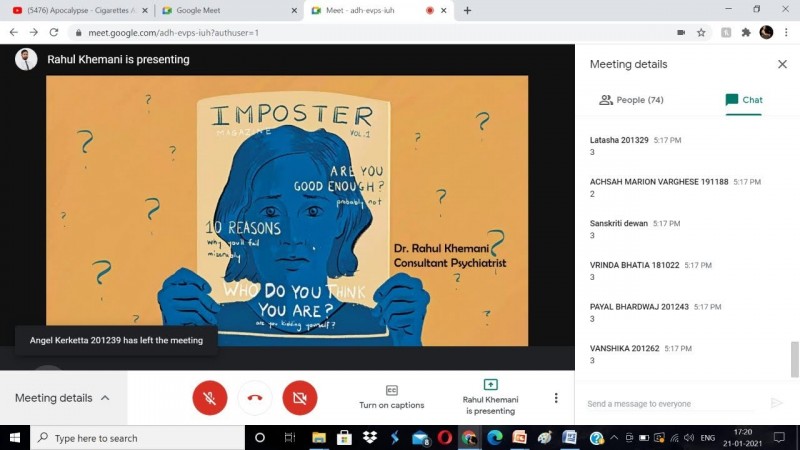Image resolution: width=800 pixels, height=450 pixels.
Task: Leave call with red phone button
Action: click(x=255, y=397)
